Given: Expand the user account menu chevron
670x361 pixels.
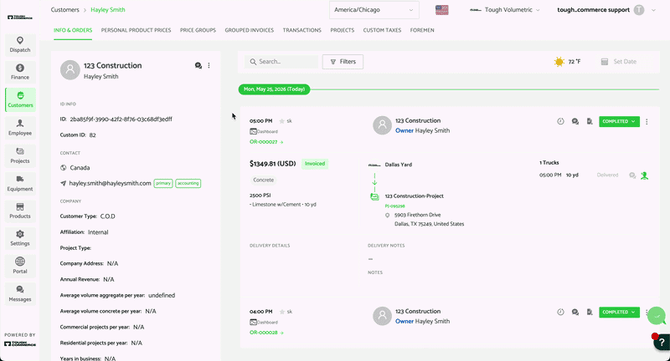Looking at the screenshot, I should (x=653, y=10).
